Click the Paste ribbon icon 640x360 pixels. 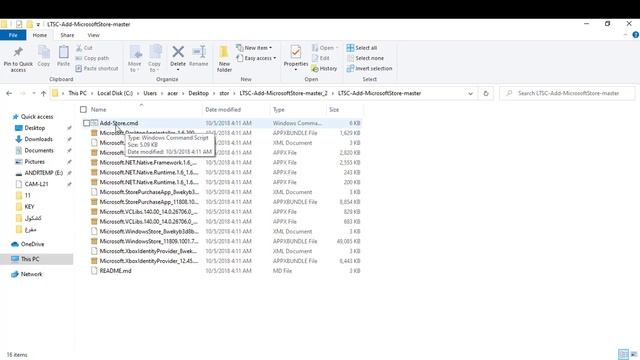pyautogui.click(x=63, y=56)
